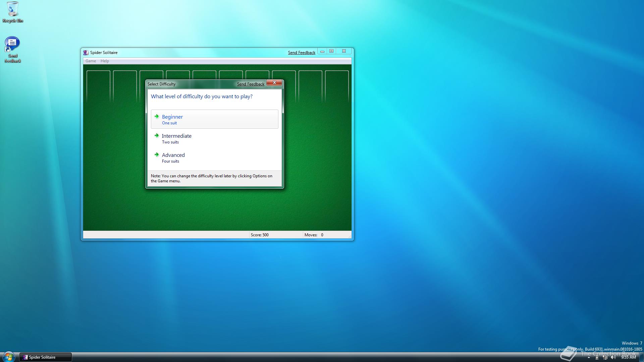Click the 9:55 AM taskbar clock
This screenshot has height=362, width=644.
click(628, 357)
